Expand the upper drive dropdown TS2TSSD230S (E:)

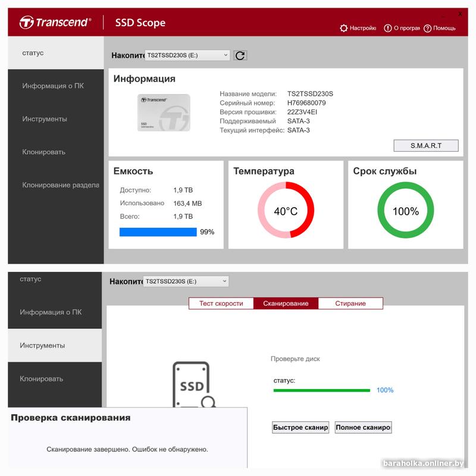pyautogui.click(x=187, y=55)
